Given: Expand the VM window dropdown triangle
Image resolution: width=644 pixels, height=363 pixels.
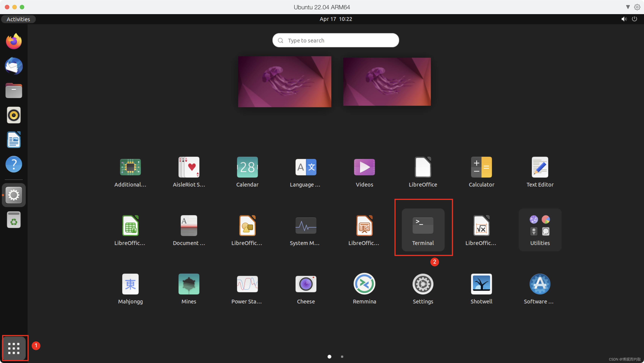Looking at the screenshot, I should point(628,7).
